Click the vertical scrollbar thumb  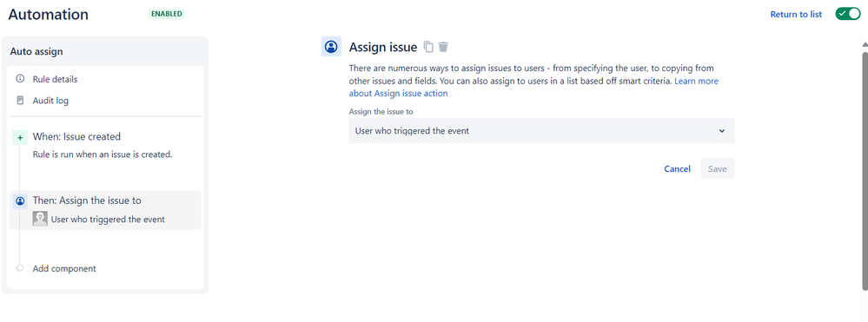click(x=865, y=170)
